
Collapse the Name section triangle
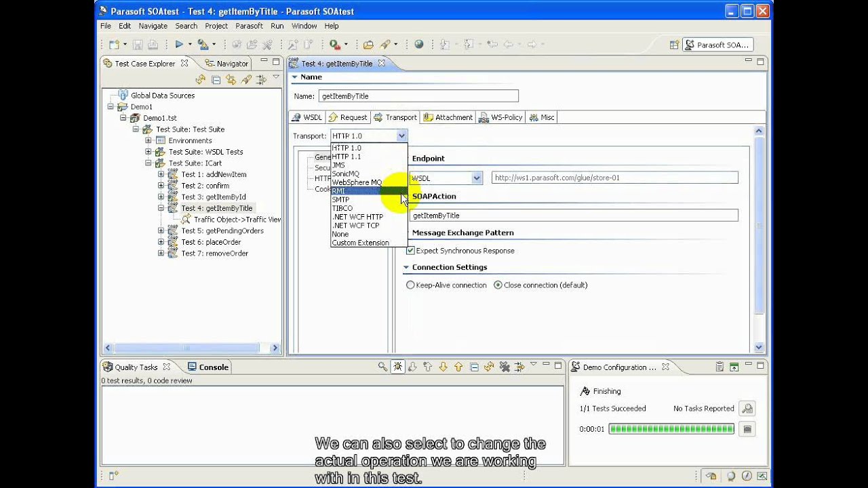coord(295,77)
